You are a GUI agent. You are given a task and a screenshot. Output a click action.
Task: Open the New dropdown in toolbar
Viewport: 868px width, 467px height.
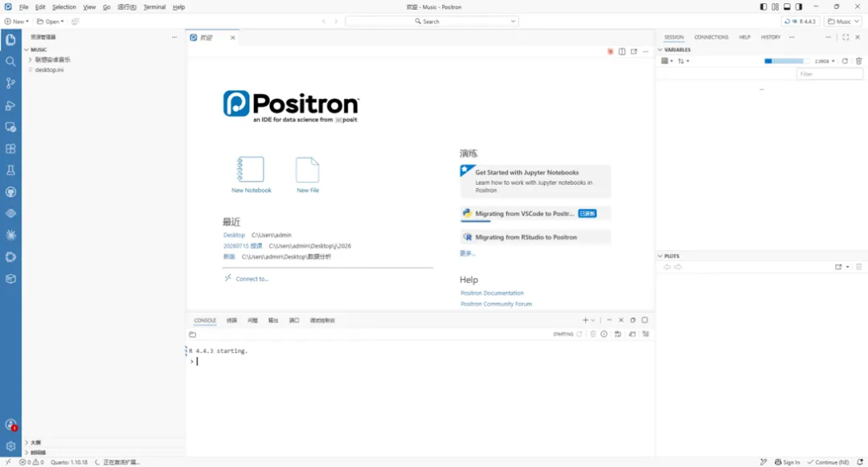[x=17, y=22]
